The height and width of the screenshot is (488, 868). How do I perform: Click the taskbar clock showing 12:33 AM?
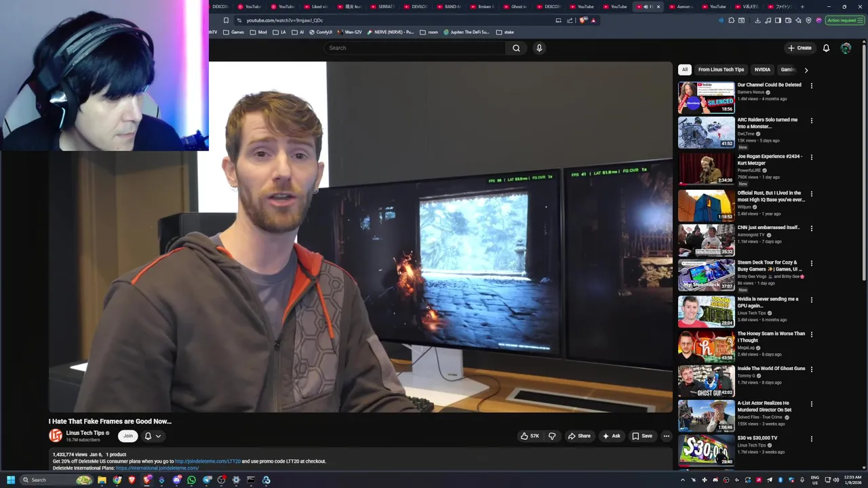(852, 480)
